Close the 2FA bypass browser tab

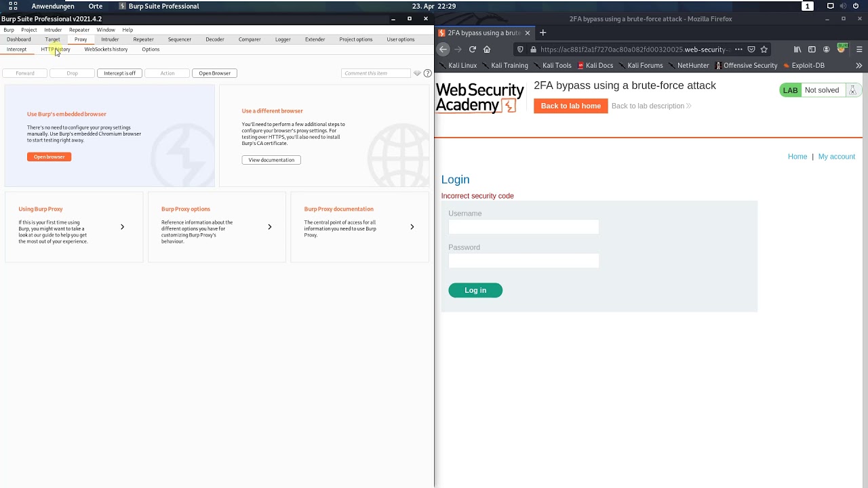pyautogui.click(x=527, y=33)
